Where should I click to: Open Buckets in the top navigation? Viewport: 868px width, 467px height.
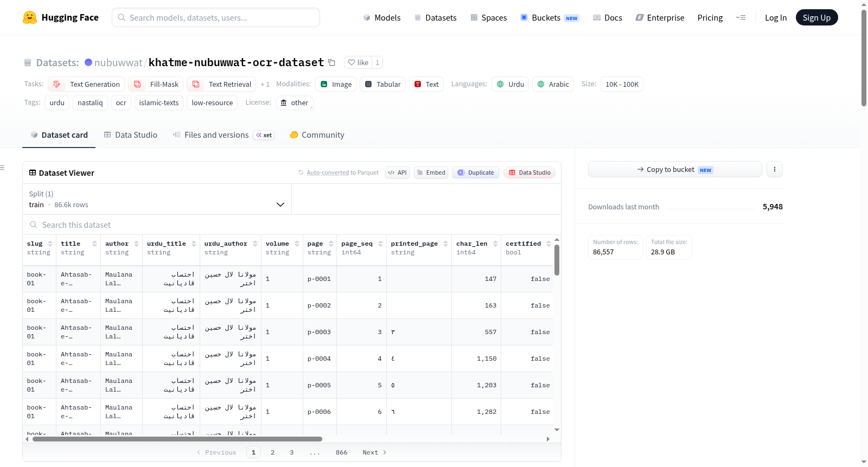click(550, 17)
